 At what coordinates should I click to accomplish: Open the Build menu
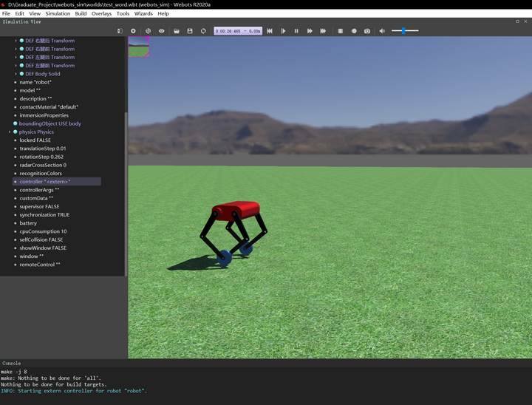[x=81, y=13]
